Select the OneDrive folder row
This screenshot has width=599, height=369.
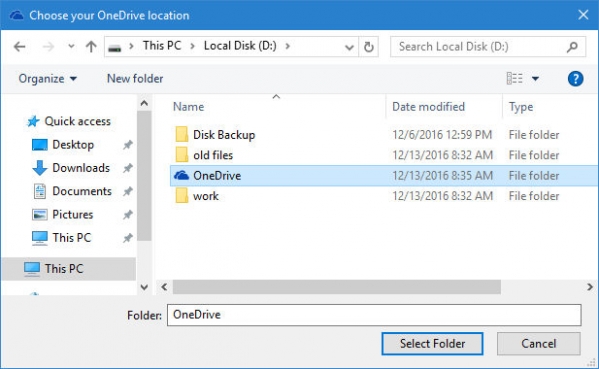(x=384, y=176)
